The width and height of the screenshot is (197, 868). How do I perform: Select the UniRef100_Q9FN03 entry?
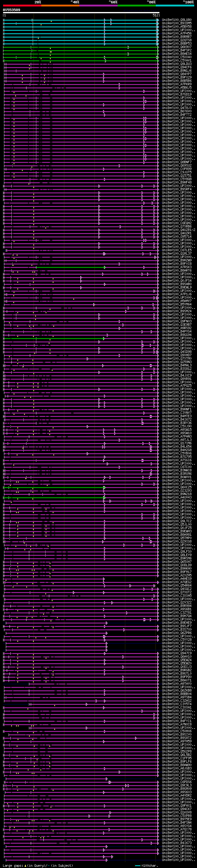coord(177,321)
